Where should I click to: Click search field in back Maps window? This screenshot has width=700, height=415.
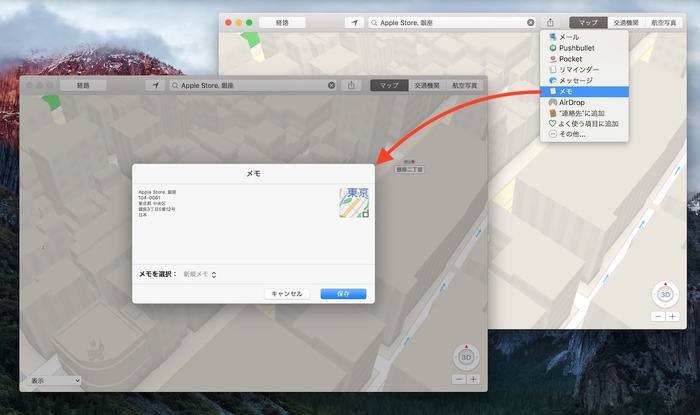[x=452, y=22]
